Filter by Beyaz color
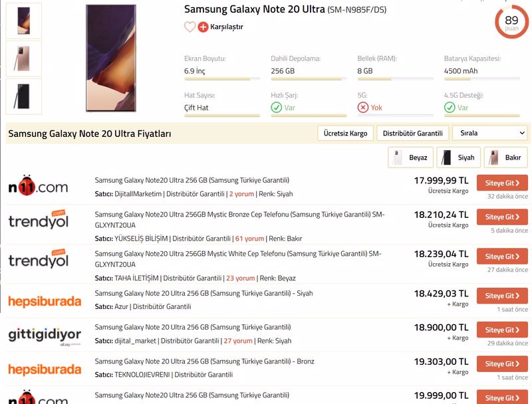 click(410, 157)
